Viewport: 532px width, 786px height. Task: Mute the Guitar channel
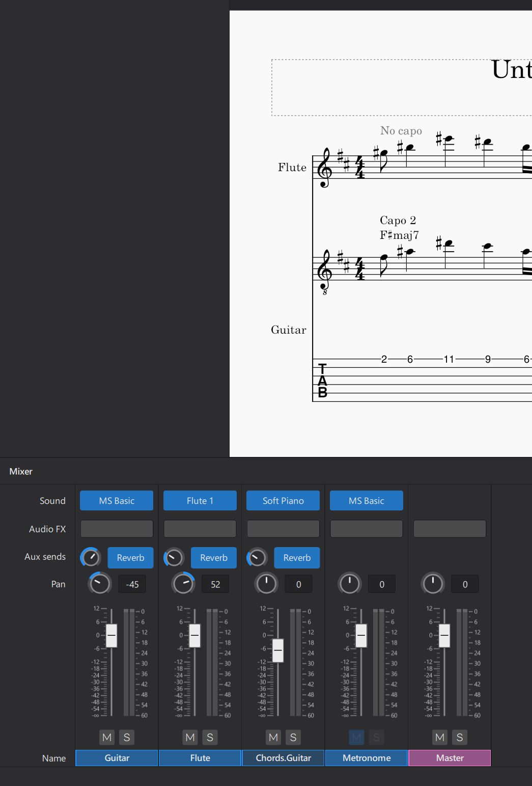[106, 737]
